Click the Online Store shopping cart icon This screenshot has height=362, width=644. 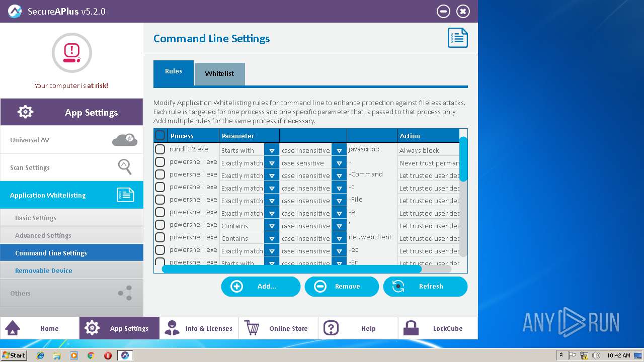tap(252, 328)
